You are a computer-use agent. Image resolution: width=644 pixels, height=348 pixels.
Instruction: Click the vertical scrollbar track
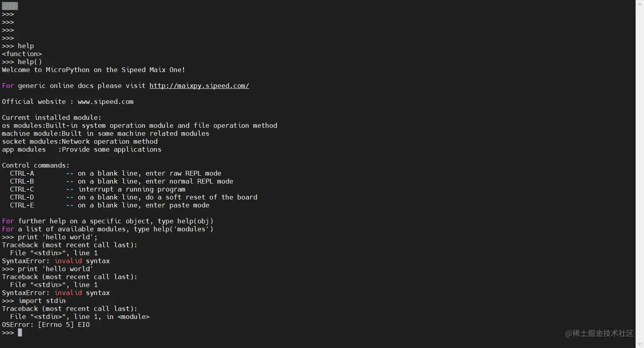639,170
